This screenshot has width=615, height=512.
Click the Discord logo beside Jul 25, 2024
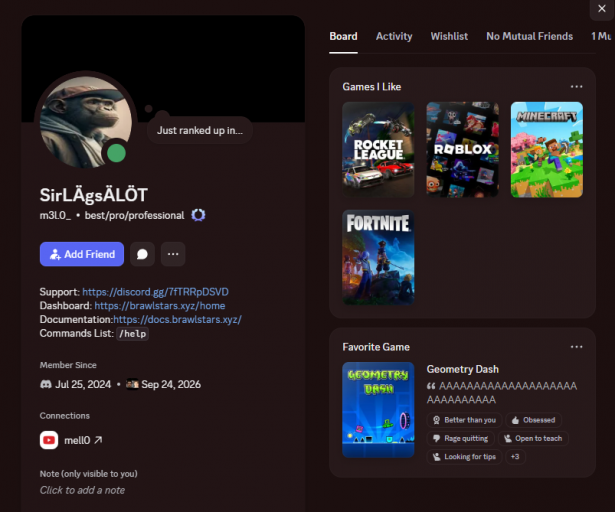click(46, 384)
